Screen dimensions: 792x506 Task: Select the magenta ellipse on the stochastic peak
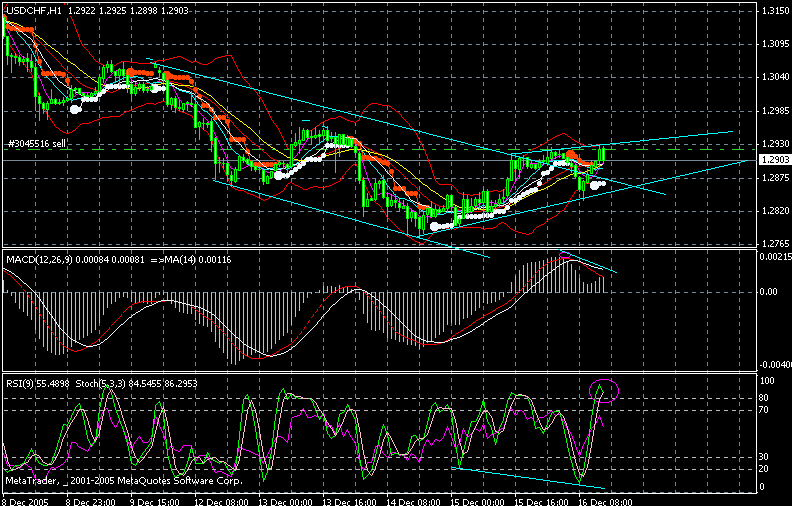[x=606, y=389]
